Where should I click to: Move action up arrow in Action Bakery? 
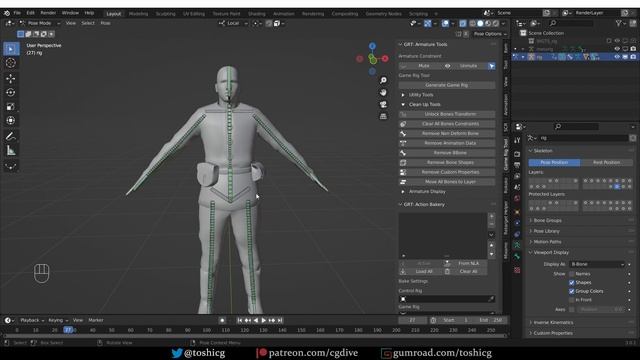point(491,246)
